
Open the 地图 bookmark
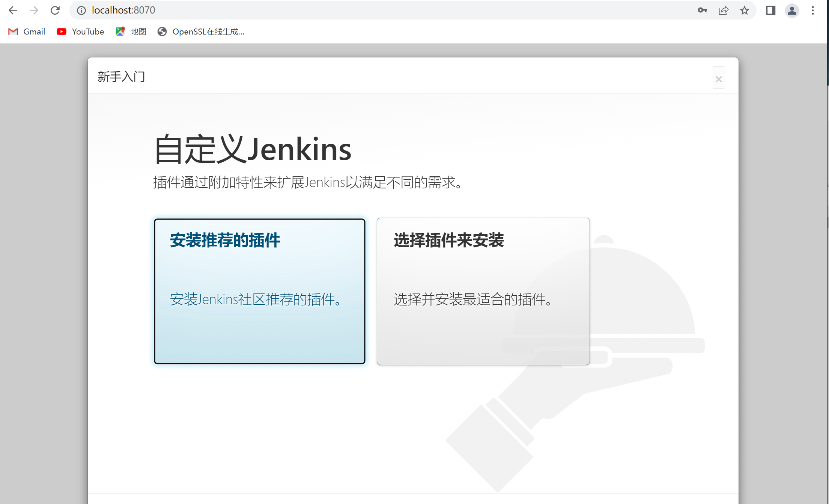[x=131, y=32]
